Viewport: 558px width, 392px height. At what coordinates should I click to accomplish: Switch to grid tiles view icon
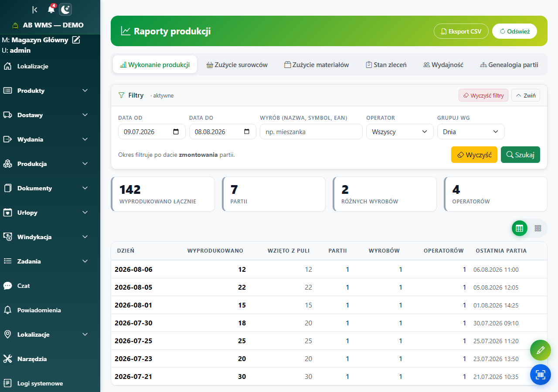(538, 228)
